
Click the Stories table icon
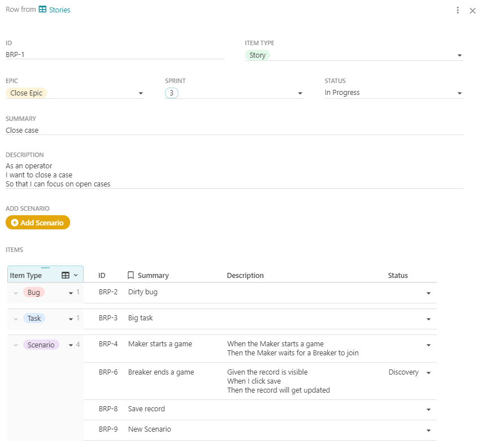[42, 10]
